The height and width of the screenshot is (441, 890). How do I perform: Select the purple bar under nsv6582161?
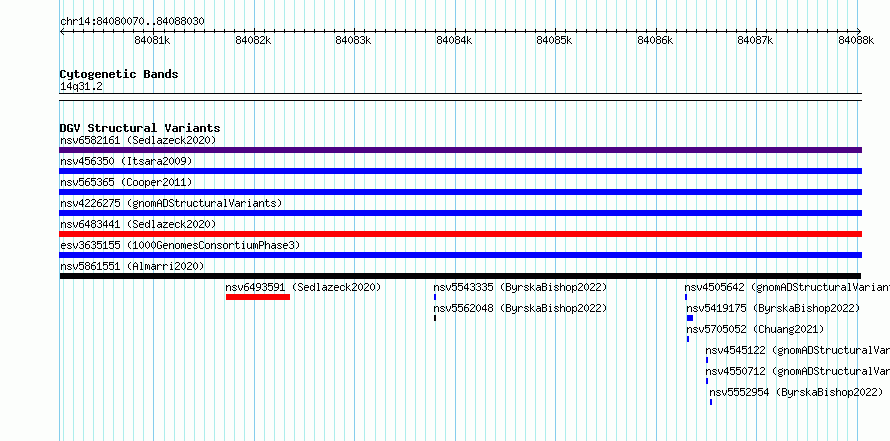(x=460, y=150)
